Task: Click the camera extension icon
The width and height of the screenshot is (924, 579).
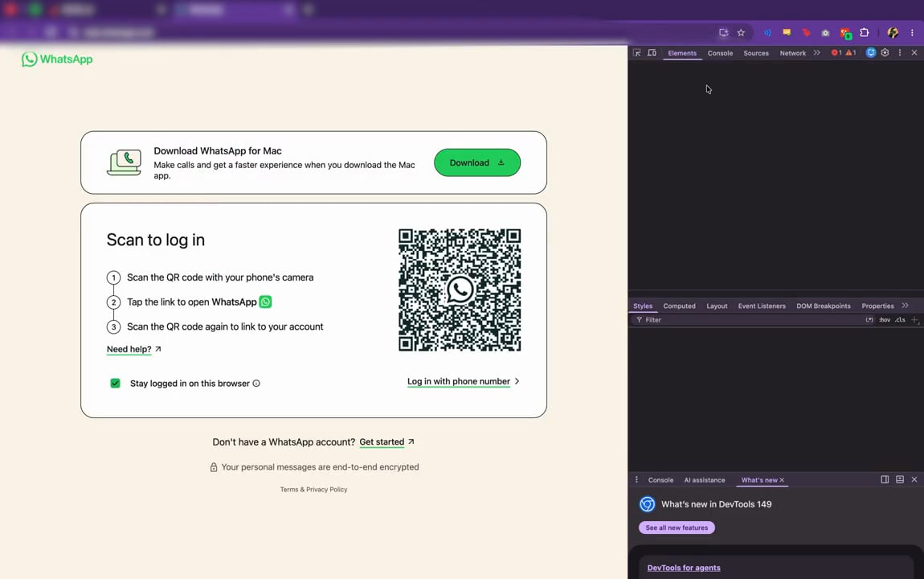Action: (x=826, y=33)
